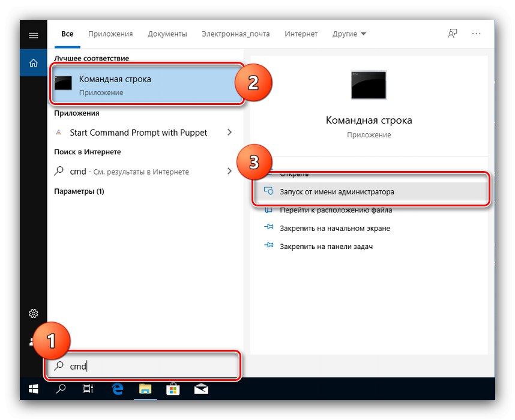Open Mail app from the taskbar
Image resolution: width=515 pixels, height=420 pixels.
[x=200, y=389]
